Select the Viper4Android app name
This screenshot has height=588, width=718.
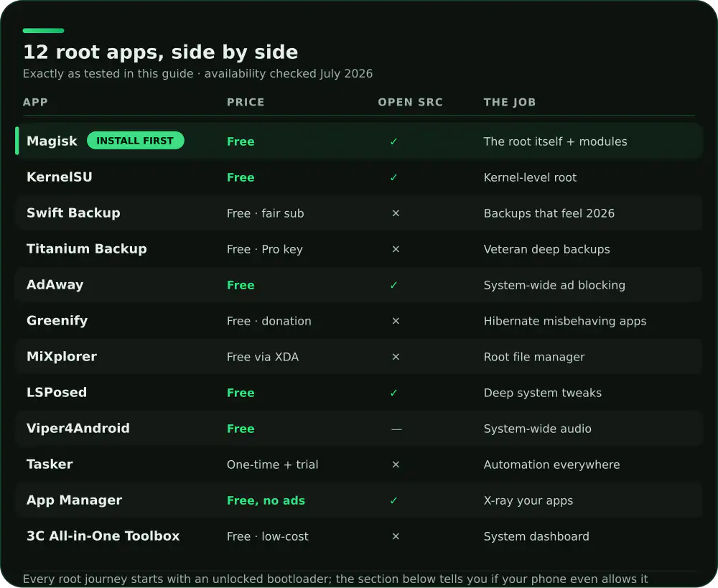(x=78, y=428)
